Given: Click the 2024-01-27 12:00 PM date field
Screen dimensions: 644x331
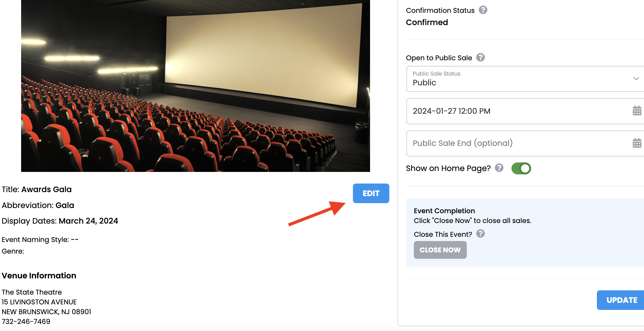Looking at the screenshot, I should (x=525, y=111).
